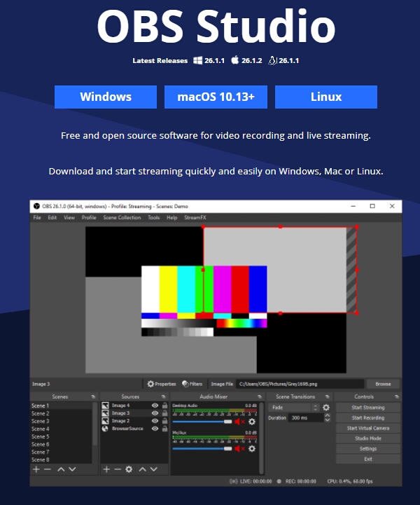Screen dimensions: 420x505
Task: Add a new scene with plus icon
Action: point(36,469)
